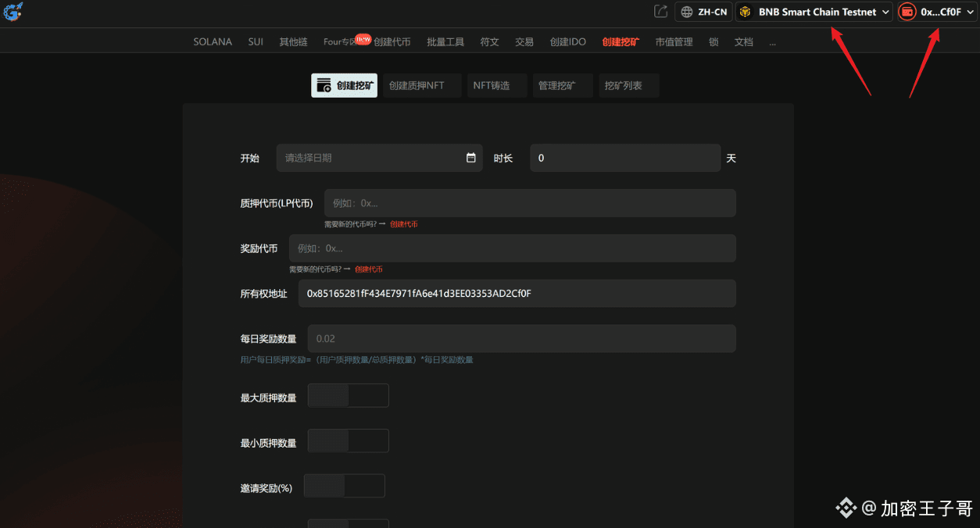Screen dimensions: 980x528
Task: Open the share/export icon in the top bar
Action: (660, 12)
